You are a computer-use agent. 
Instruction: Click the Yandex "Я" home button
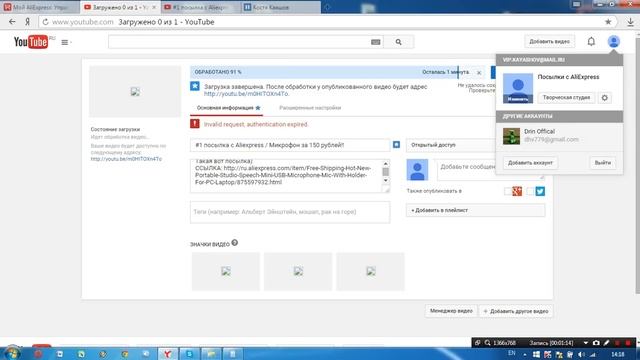27,22
